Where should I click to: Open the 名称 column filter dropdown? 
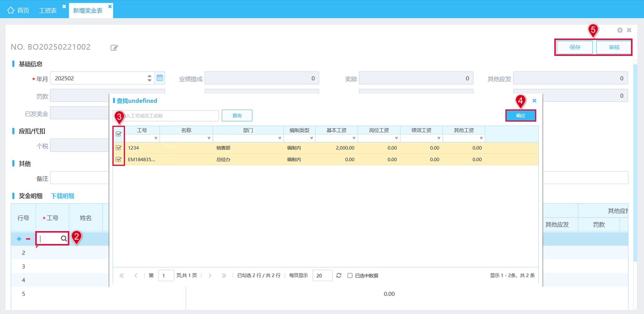[x=209, y=138]
